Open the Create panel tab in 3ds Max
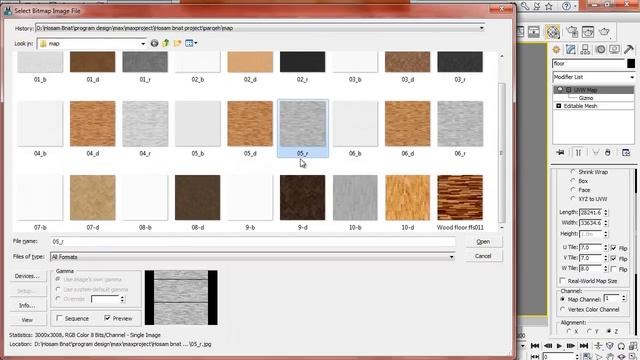This screenshot has width=640, height=360. (x=556, y=50)
